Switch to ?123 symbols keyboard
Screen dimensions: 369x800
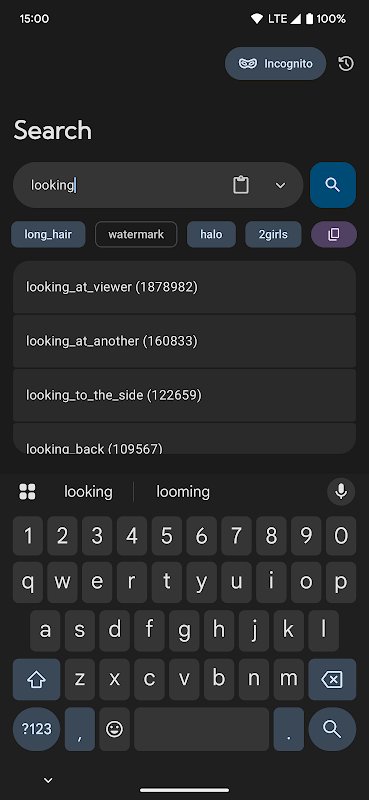[36, 729]
